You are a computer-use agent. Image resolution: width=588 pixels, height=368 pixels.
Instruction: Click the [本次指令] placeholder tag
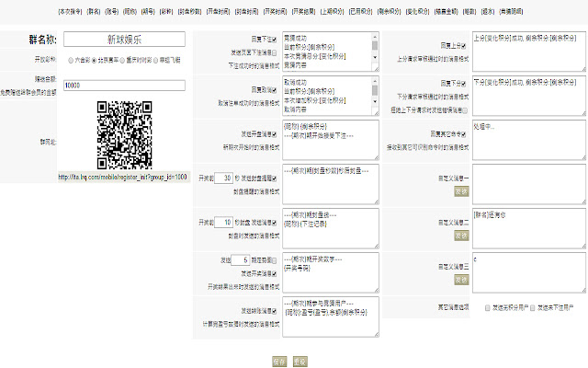click(x=70, y=12)
